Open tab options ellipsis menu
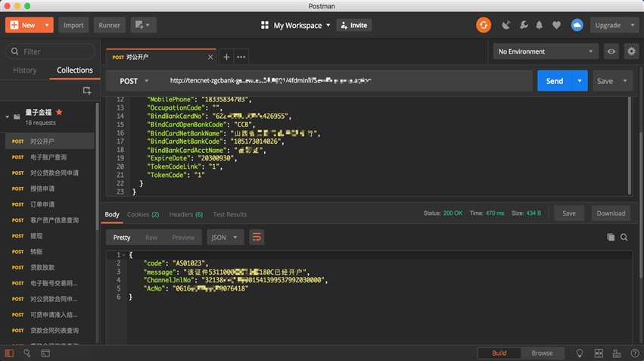The image size is (644, 361). (241, 57)
